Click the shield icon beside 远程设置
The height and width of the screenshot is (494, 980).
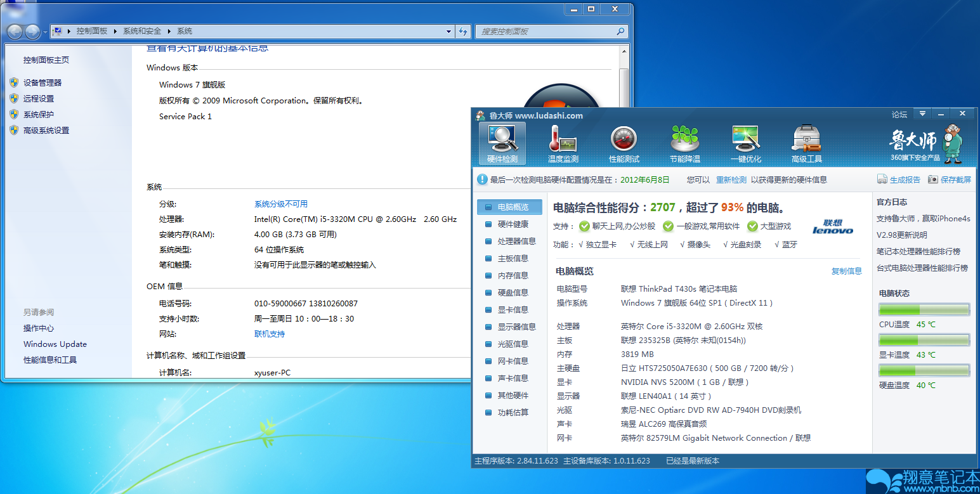click(x=14, y=98)
